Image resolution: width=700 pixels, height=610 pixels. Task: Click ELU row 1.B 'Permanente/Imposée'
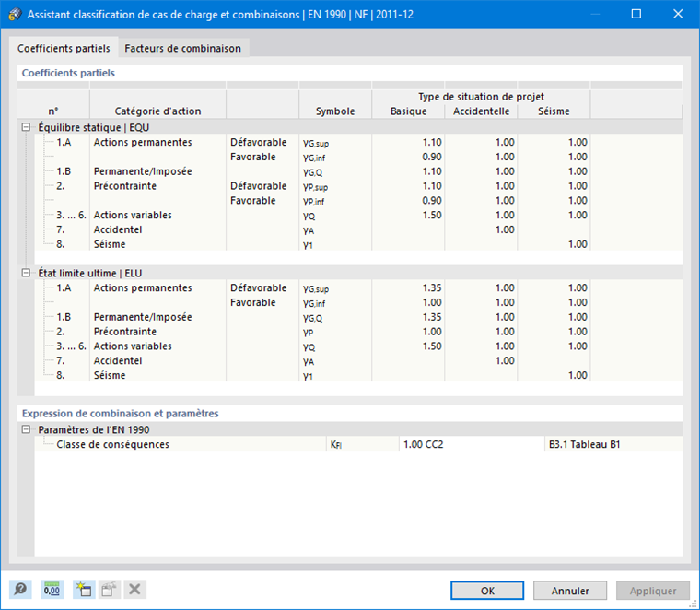(143, 317)
